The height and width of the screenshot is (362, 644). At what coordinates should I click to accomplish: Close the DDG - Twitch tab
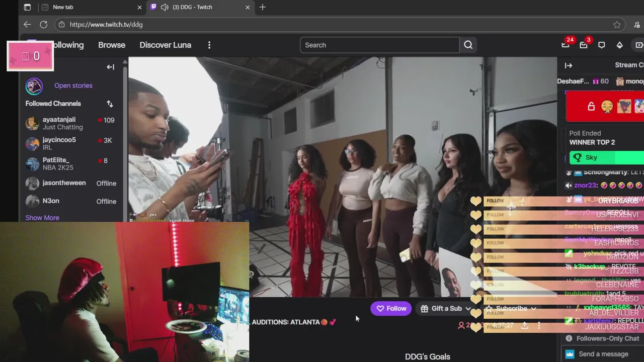point(248,7)
